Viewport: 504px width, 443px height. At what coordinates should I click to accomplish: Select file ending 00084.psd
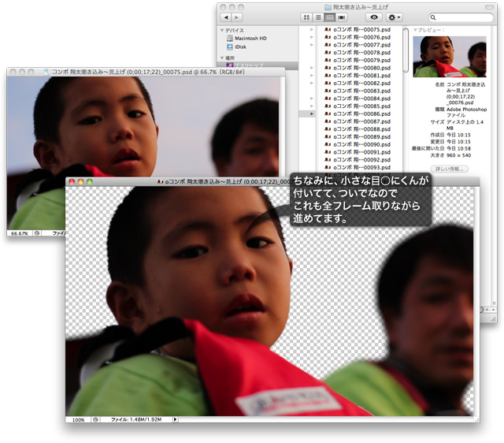358,99
